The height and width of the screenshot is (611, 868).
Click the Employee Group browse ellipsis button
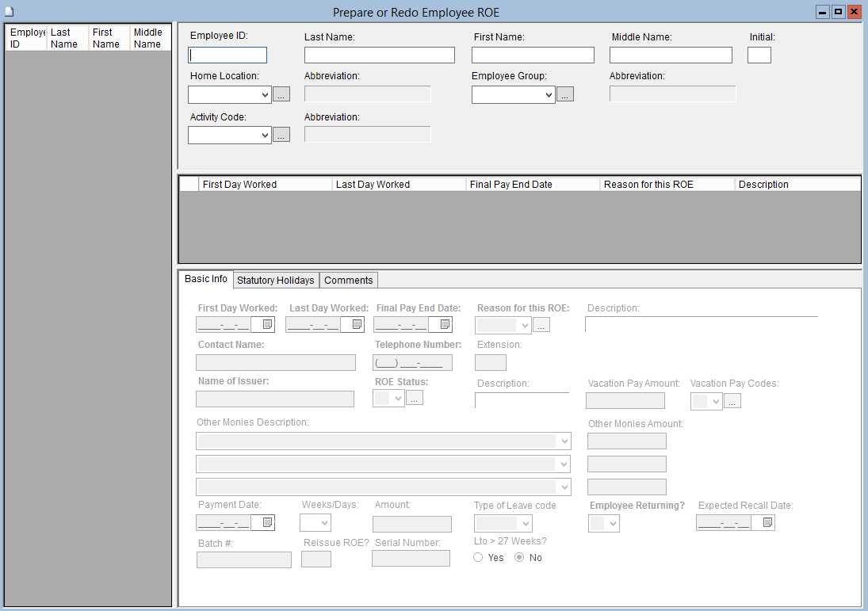pos(564,94)
